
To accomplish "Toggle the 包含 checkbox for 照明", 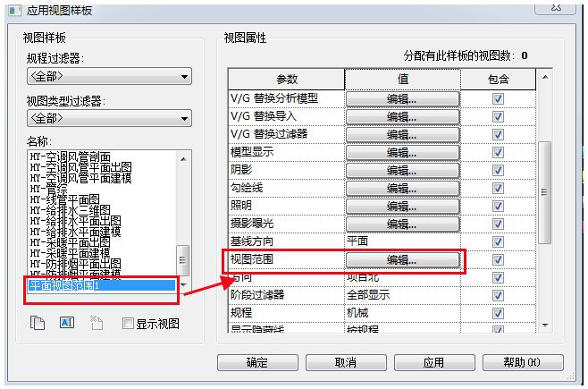I will (498, 207).
